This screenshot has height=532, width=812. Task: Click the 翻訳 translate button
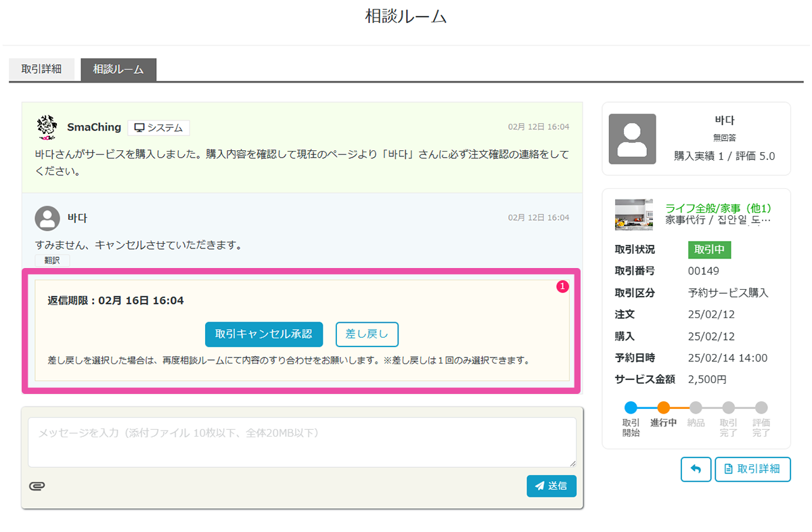tap(52, 261)
